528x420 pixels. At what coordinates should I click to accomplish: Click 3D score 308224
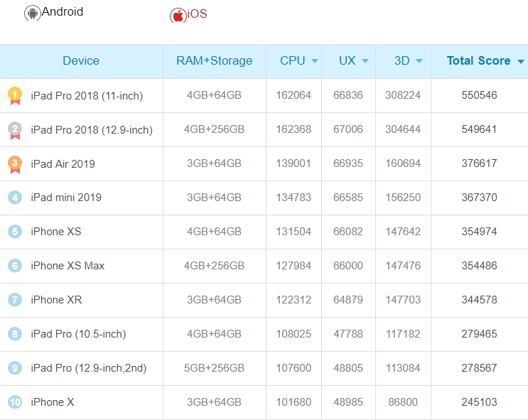pos(403,95)
